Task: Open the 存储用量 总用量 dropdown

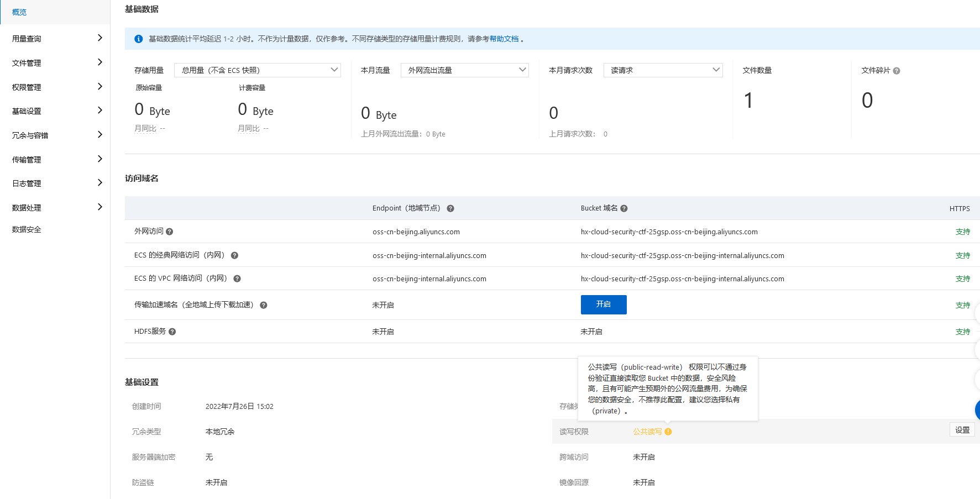Action: click(x=258, y=70)
